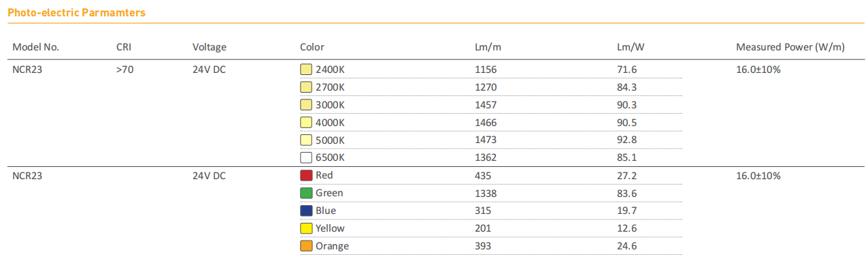Viewport: 868px width, 263px height.
Task: Click the 2400K color swatch
Action: pyautogui.click(x=306, y=69)
